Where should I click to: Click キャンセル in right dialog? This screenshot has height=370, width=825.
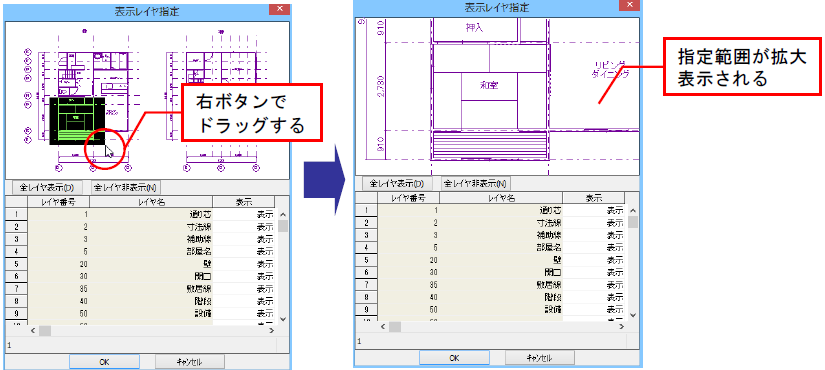pos(539,358)
